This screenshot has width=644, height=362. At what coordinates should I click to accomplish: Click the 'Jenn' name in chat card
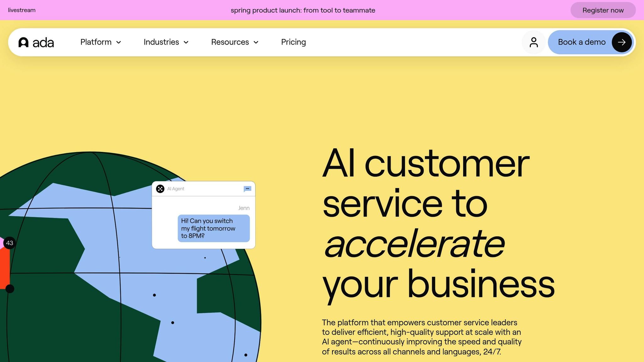[x=244, y=208]
